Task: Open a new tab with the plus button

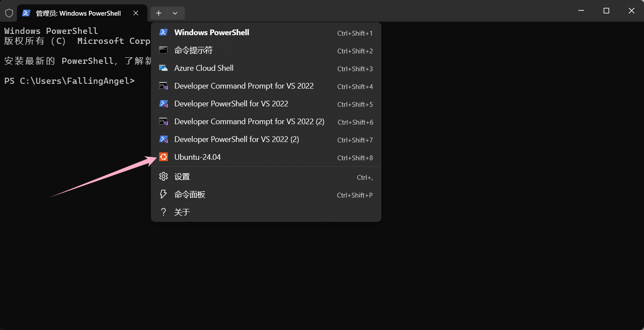Action: tap(159, 13)
